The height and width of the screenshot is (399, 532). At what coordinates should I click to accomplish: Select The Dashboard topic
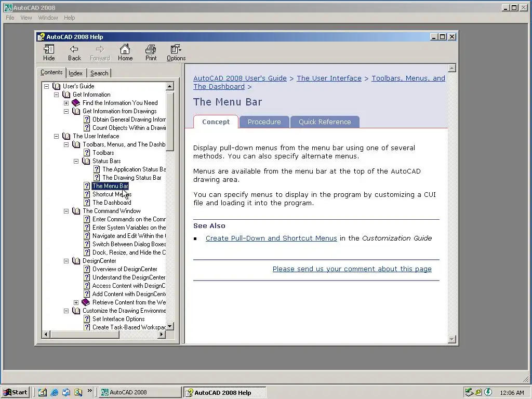tap(112, 203)
